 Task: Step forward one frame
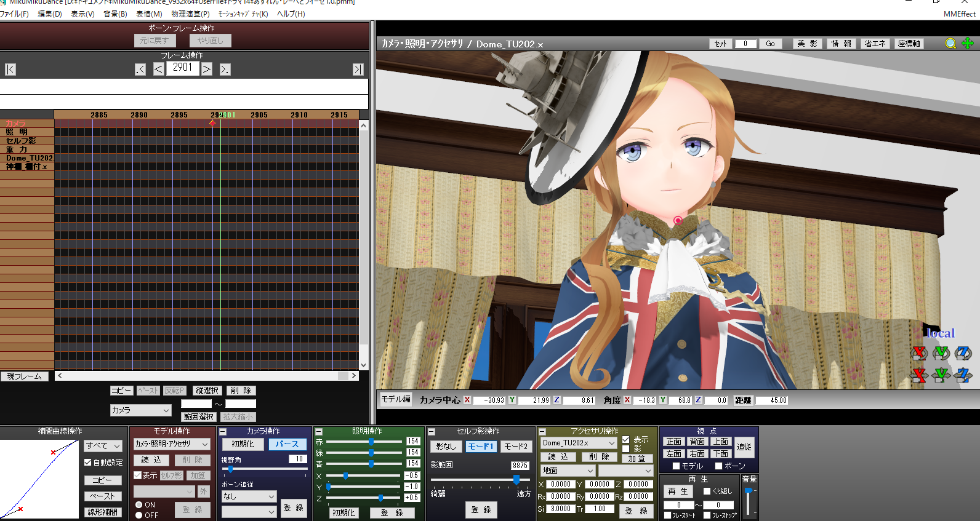(207, 70)
